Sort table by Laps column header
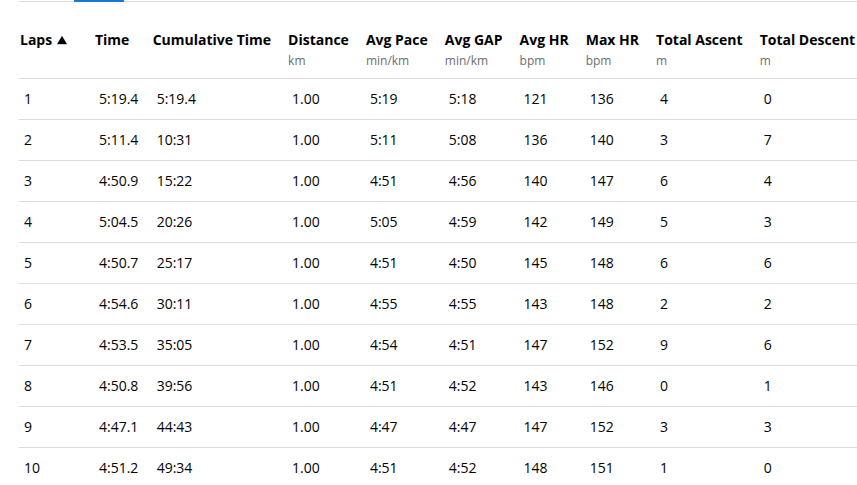857x485 pixels. click(36, 40)
